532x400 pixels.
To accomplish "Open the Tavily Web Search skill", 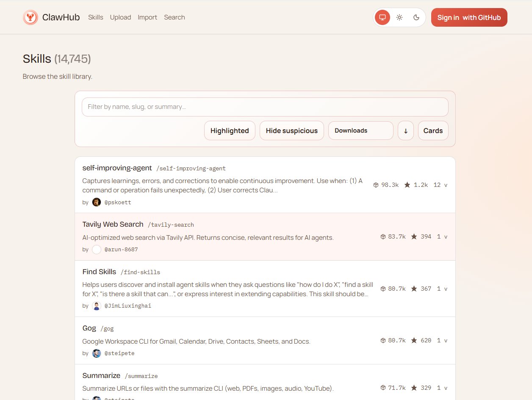I will coord(113,224).
